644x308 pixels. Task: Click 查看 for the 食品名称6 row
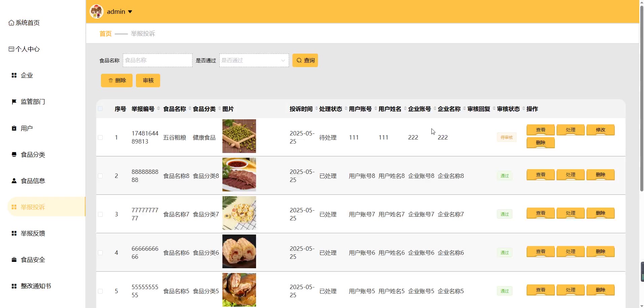[541, 251]
